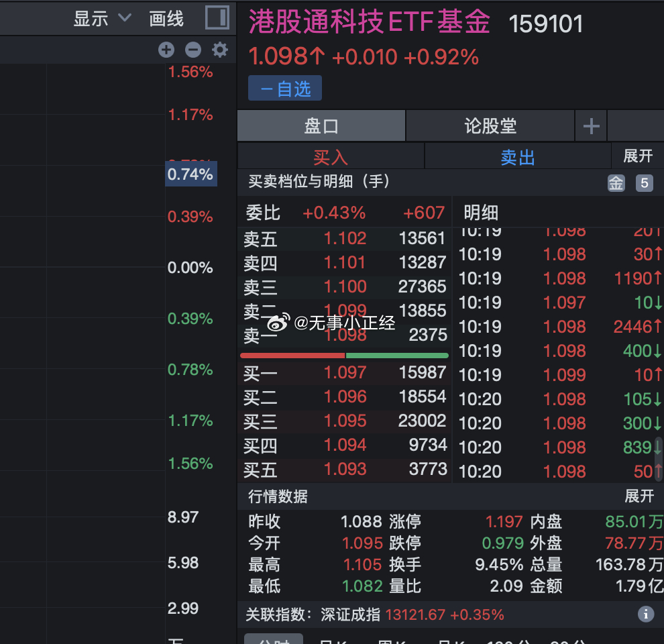The height and width of the screenshot is (644, 664).
Task: Click the 委比 +0.43% value
Action: [x=334, y=213]
